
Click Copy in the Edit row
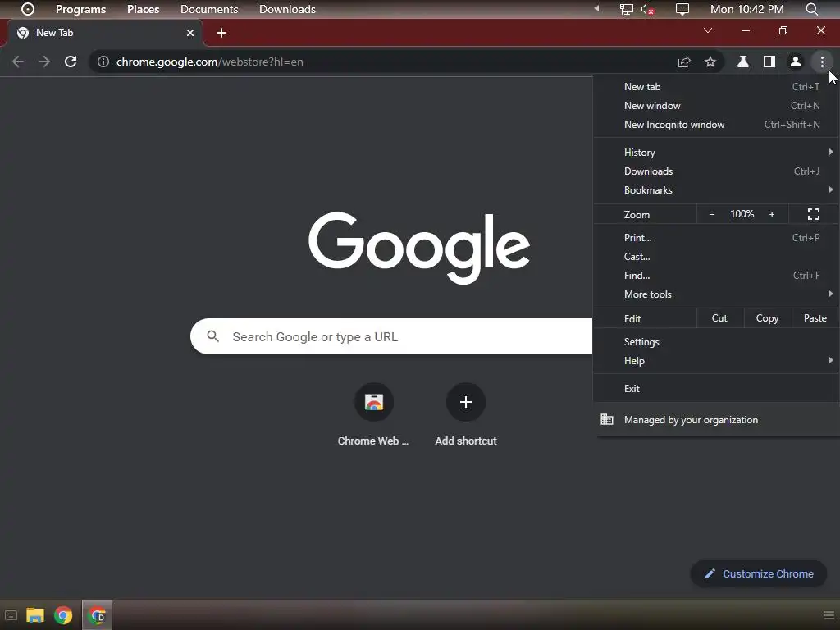(x=767, y=318)
